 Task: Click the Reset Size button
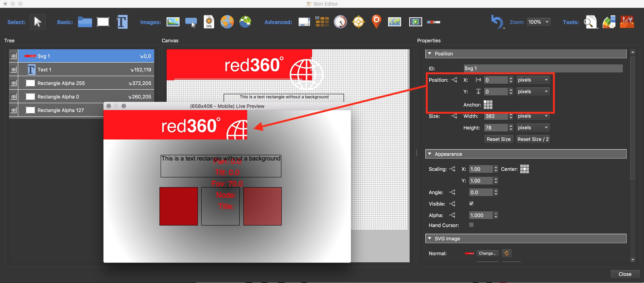point(498,139)
